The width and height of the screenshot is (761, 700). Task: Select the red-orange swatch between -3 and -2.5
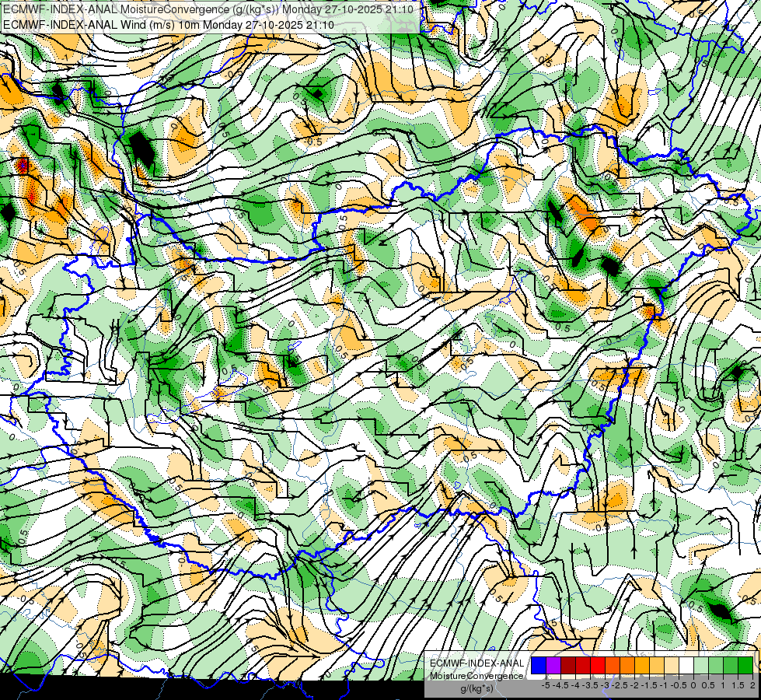tap(613, 665)
